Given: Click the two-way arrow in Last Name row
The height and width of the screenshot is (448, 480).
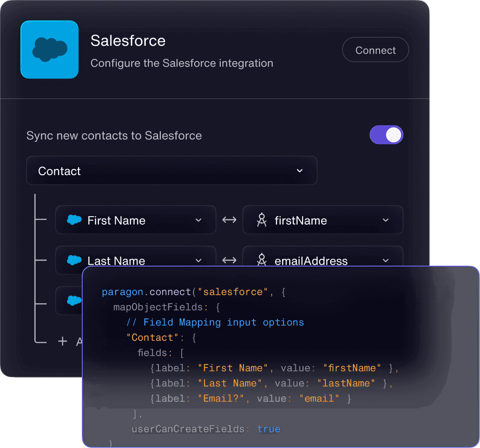Looking at the screenshot, I should pos(229,260).
